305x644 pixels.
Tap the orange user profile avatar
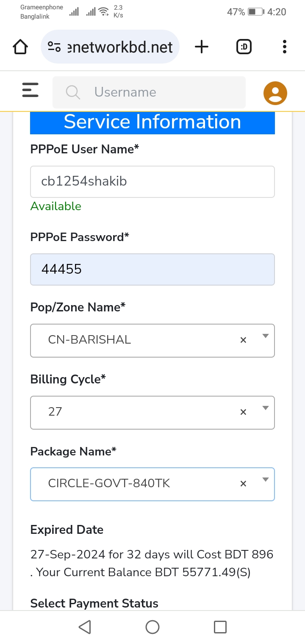click(x=275, y=93)
